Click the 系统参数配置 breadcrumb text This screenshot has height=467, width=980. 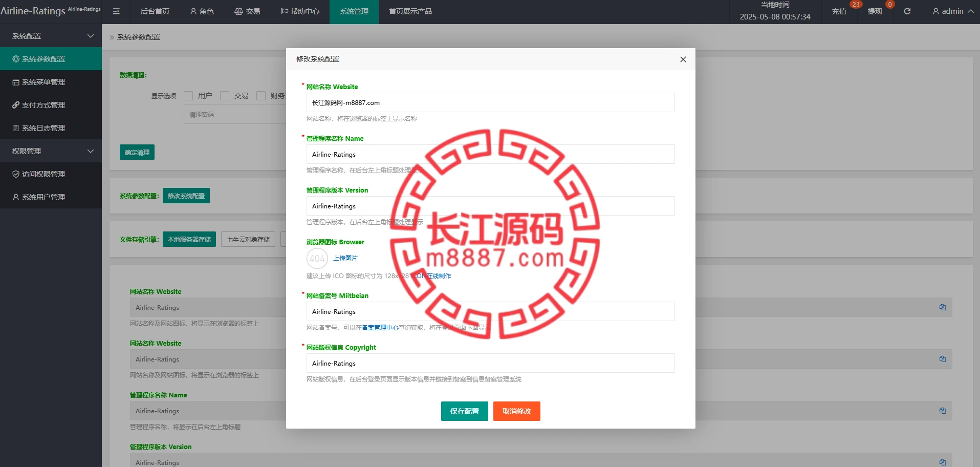[x=139, y=37]
